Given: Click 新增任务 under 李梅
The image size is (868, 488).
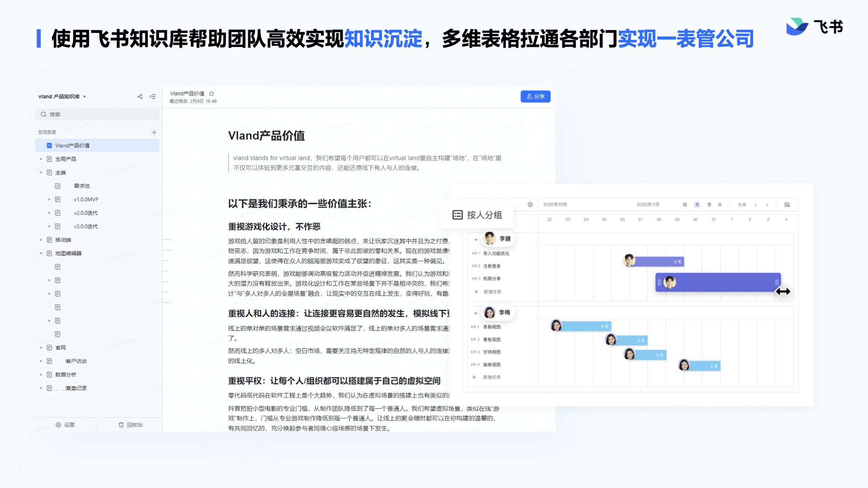Looking at the screenshot, I should (491, 377).
